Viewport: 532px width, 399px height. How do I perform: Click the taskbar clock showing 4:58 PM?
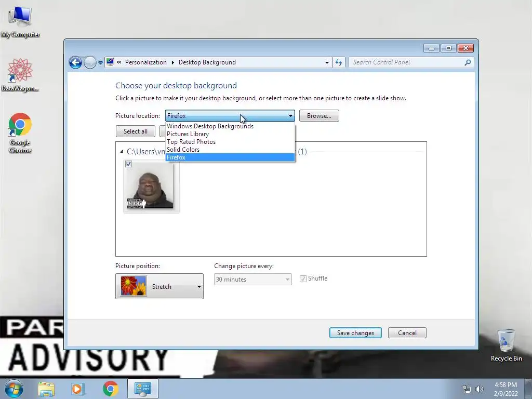pyautogui.click(x=506, y=389)
